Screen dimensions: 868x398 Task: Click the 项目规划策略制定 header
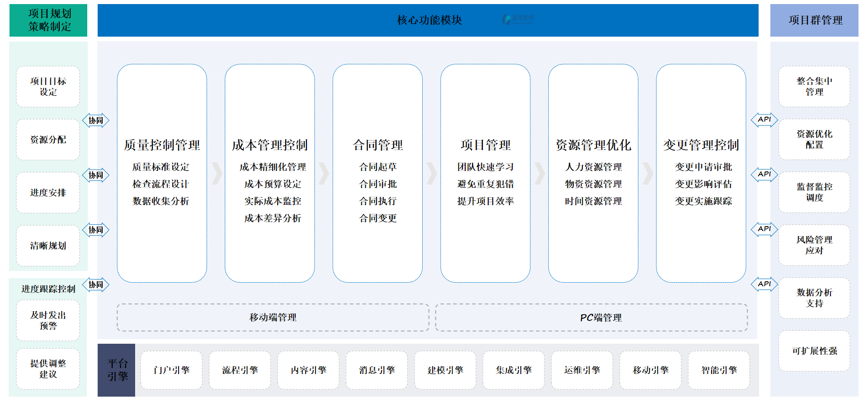(48, 20)
